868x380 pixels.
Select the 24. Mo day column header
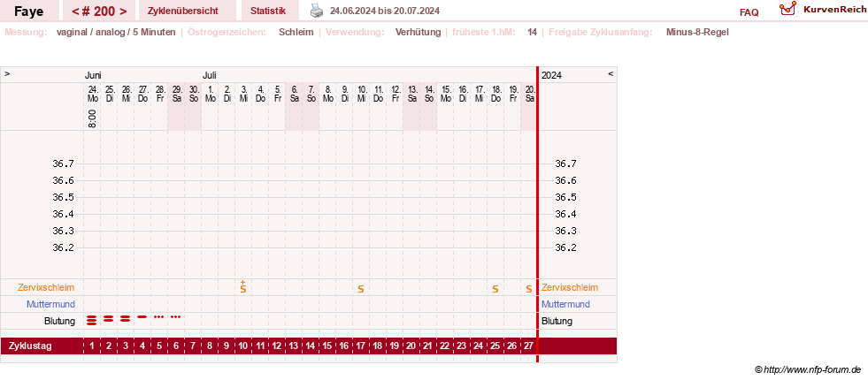[x=92, y=94]
